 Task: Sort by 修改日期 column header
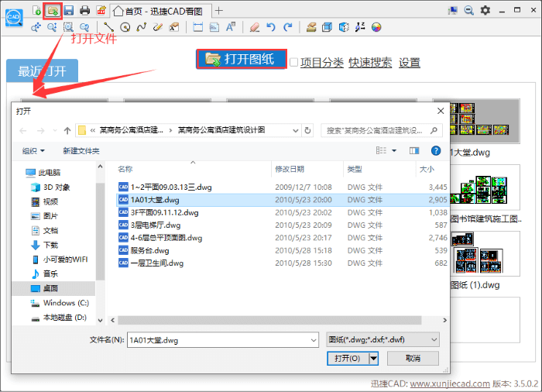pos(307,169)
